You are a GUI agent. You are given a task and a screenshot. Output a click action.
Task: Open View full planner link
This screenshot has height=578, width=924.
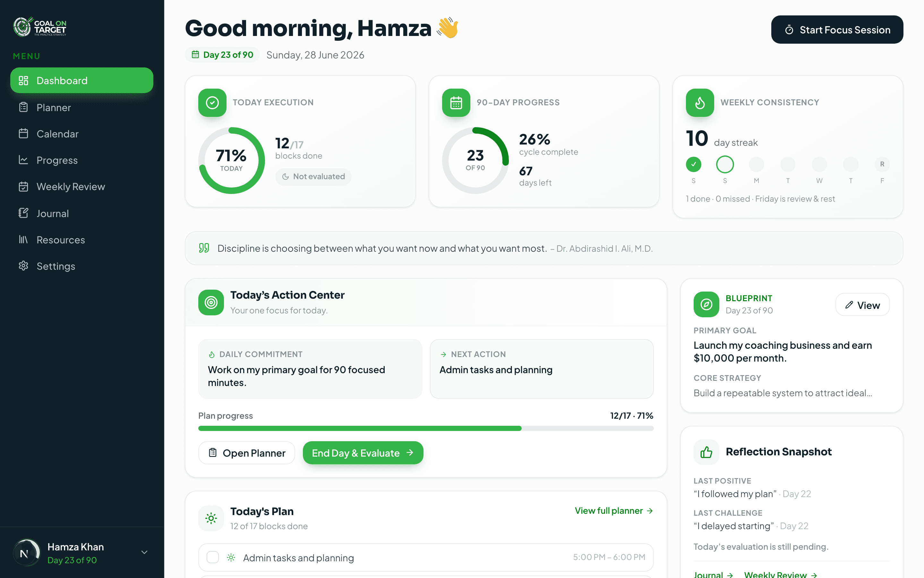click(614, 511)
